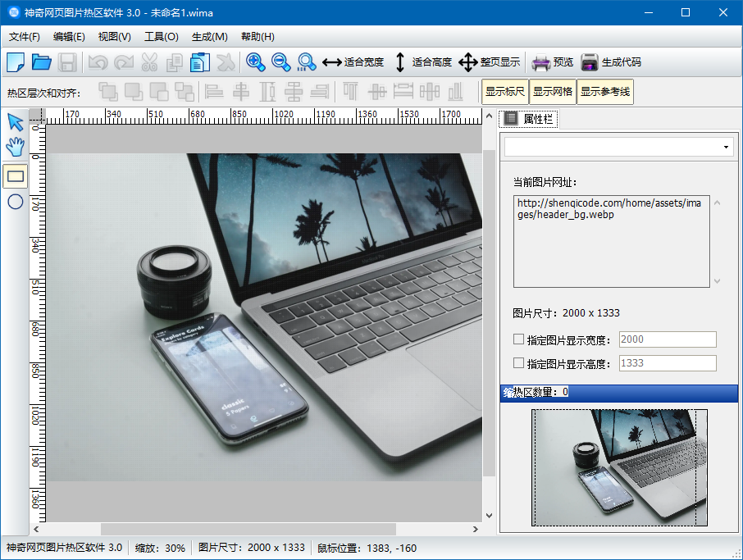743x560 pixels.
Task: Toggle 显示网格 grid display
Action: coord(553,92)
